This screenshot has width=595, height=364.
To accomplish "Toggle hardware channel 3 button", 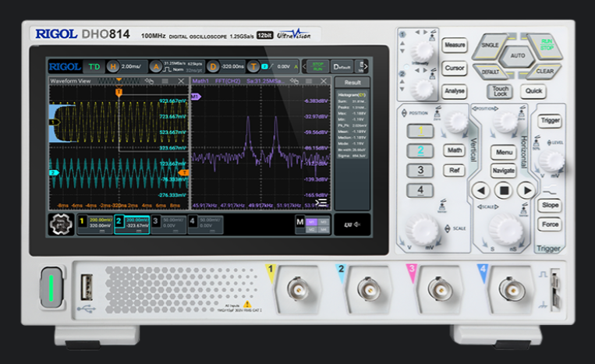I will [x=420, y=170].
